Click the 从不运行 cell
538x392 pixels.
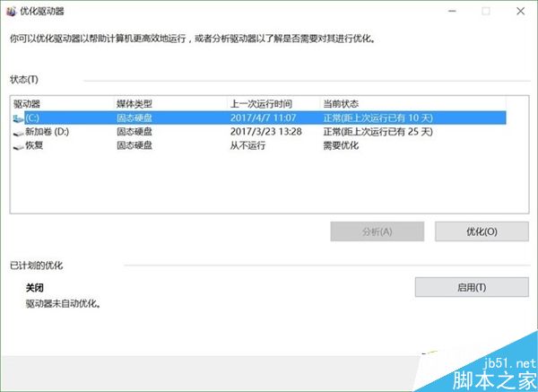pos(247,145)
